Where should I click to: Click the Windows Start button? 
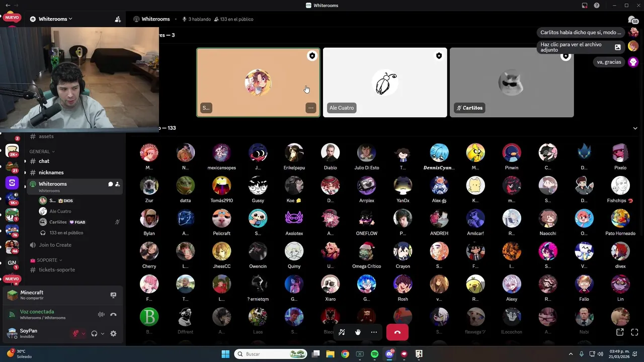[x=225, y=354]
